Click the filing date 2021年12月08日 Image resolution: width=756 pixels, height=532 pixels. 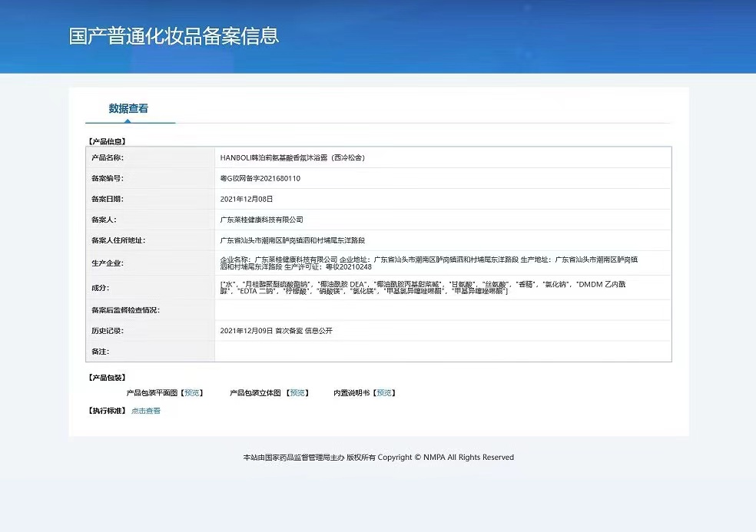246,199
